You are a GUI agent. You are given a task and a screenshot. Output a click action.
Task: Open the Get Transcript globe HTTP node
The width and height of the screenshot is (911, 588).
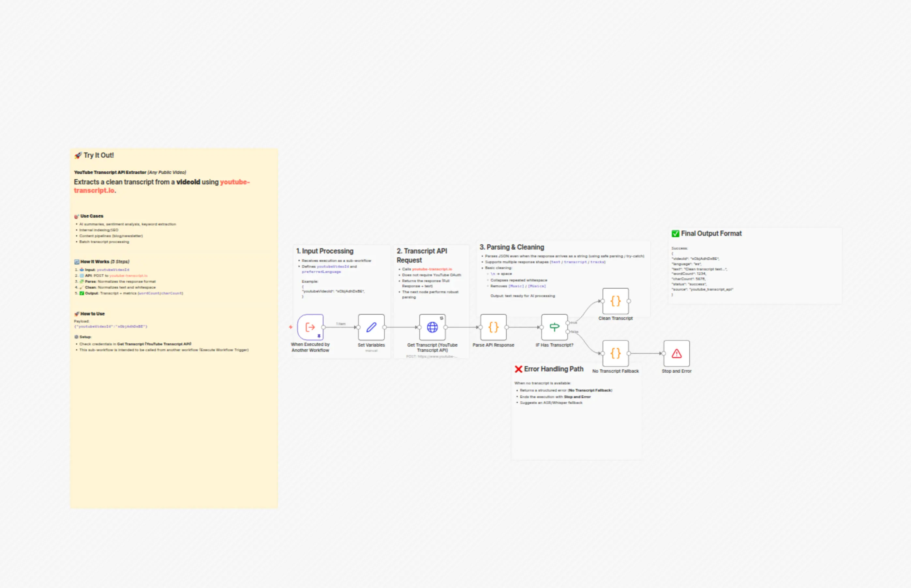[x=432, y=327]
